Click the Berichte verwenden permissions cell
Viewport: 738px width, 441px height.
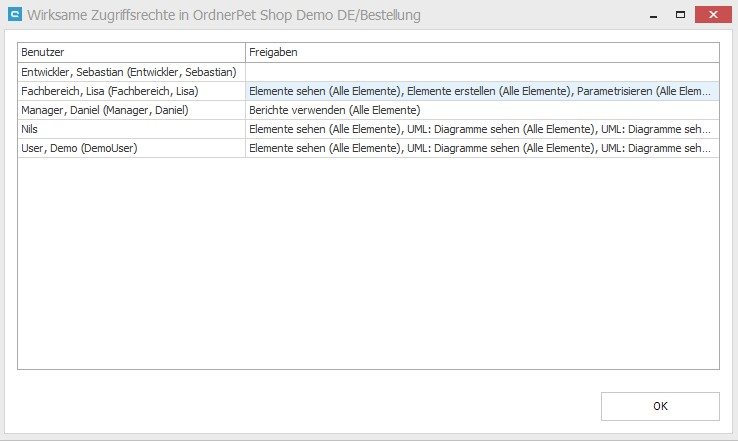pyautogui.click(x=334, y=110)
